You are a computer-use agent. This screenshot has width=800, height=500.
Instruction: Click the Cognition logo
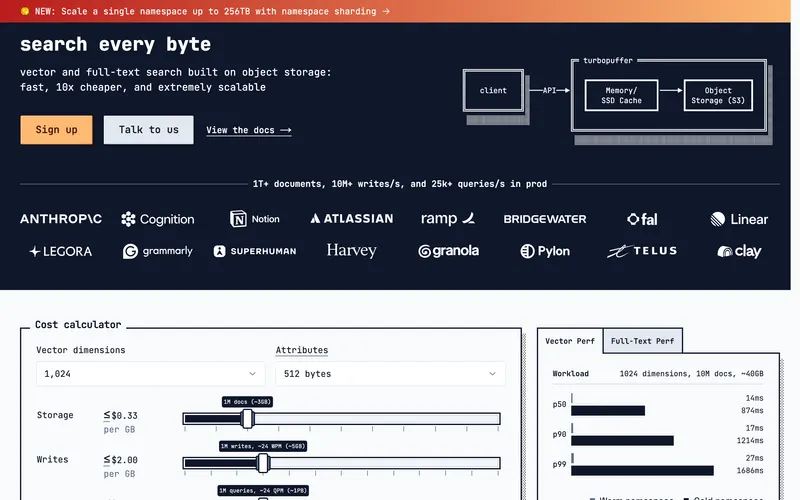158,219
